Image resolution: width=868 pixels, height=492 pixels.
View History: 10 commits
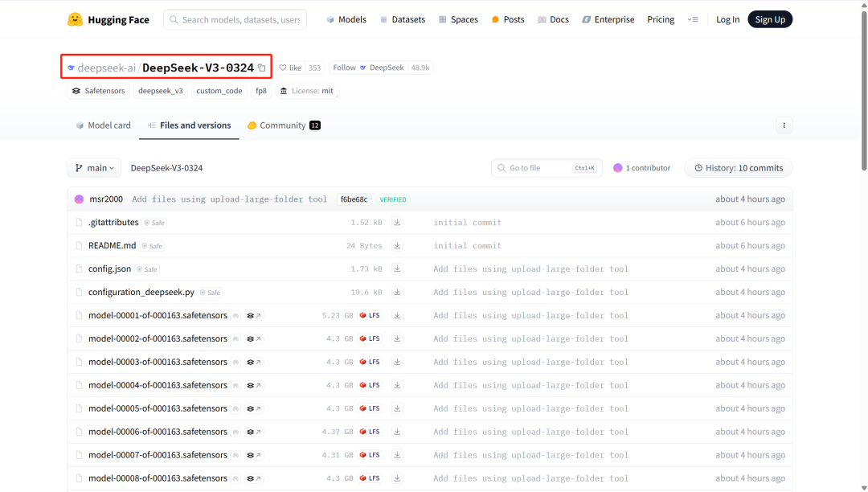738,168
